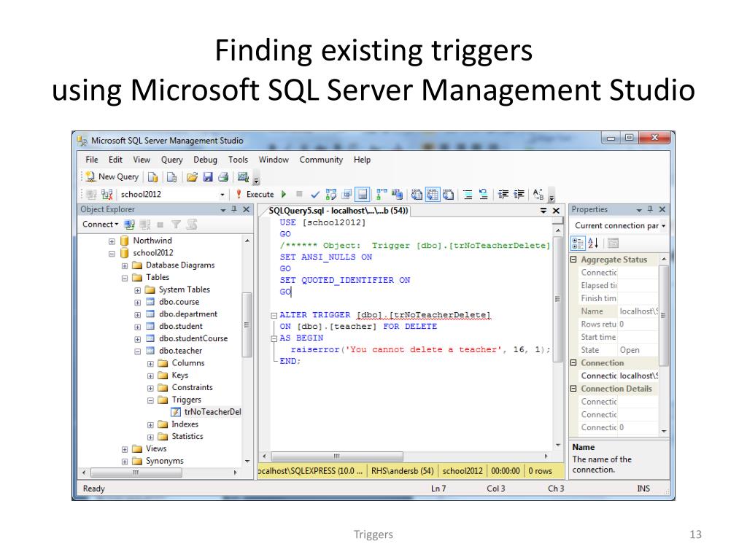Click the Uncomment selected lines icon
This screenshot has width=747, height=560.
pyautogui.click(x=484, y=194)
